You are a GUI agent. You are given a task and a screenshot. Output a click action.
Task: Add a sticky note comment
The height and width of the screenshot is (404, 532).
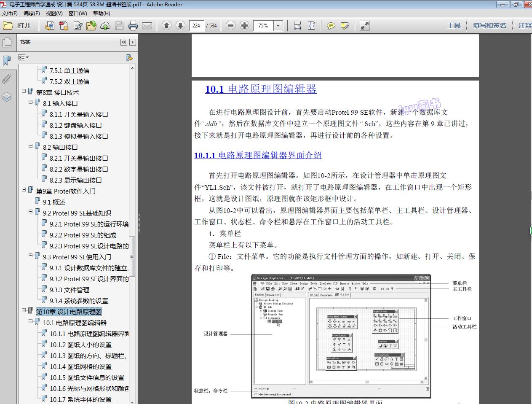coord(331,26)
